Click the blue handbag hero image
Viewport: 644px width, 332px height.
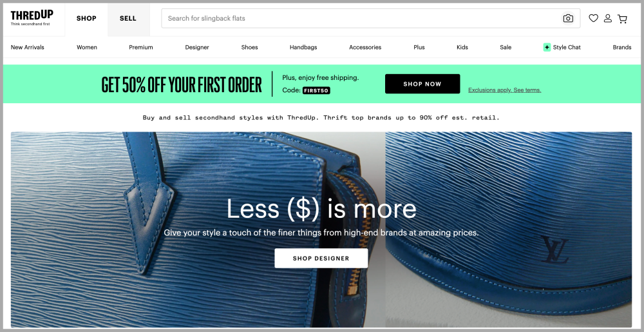tap(321, 229)
